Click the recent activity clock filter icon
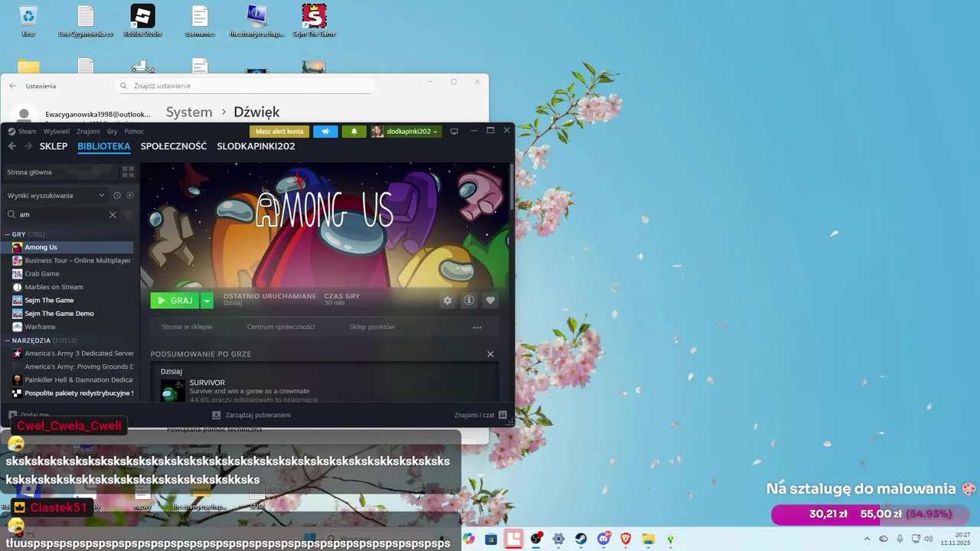This screenshot has height=551, width=980. [117, 195]
